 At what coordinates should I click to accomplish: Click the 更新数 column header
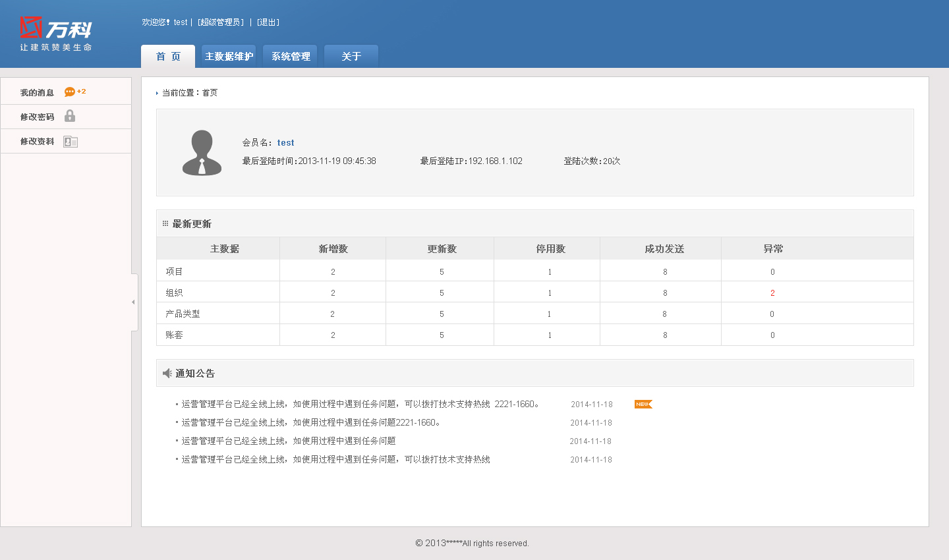442,248
